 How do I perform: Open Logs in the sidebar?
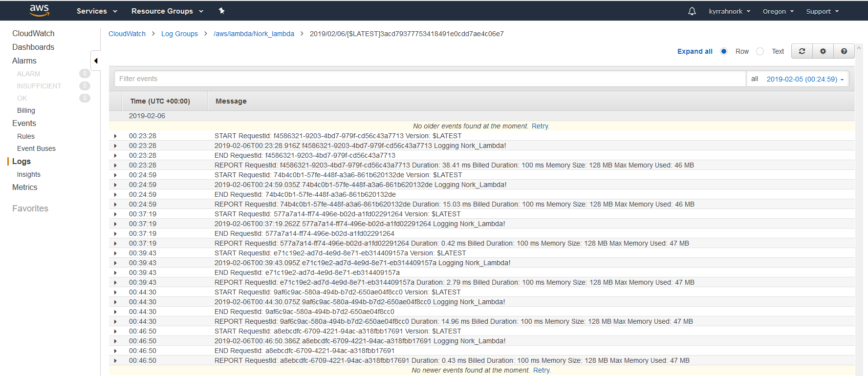click(x=22, y=161)
